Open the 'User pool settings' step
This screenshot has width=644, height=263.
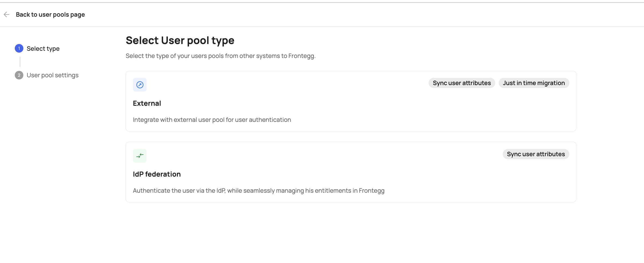click(52, 75)
